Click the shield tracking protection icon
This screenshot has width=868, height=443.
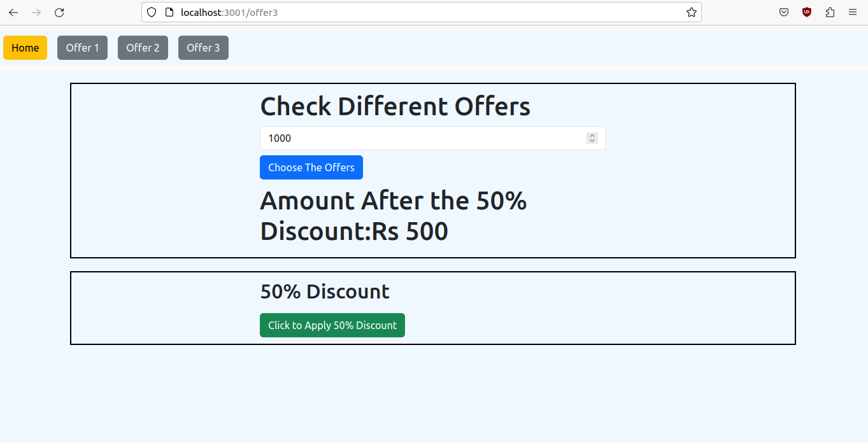[x=151, y=12]
